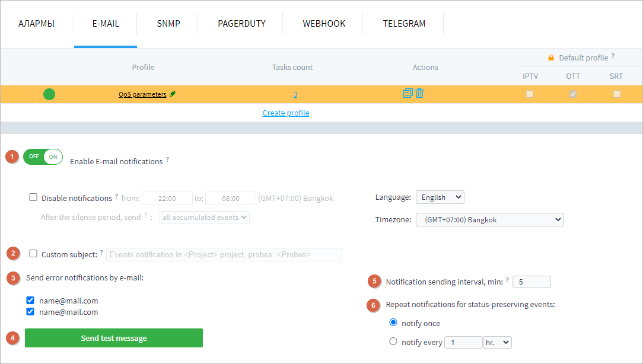Click the Send test message button
The width and height of the screenshot is (643, 364).
coord(113,337)
